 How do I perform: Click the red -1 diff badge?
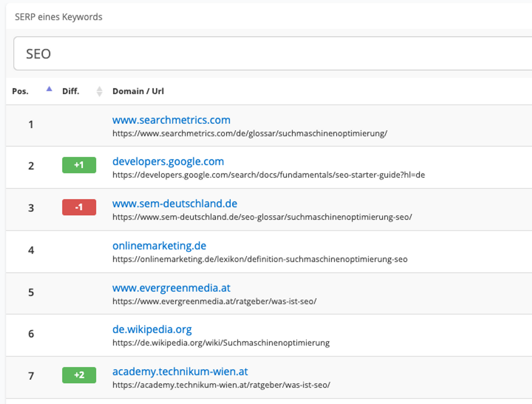[x=79, y=207]
